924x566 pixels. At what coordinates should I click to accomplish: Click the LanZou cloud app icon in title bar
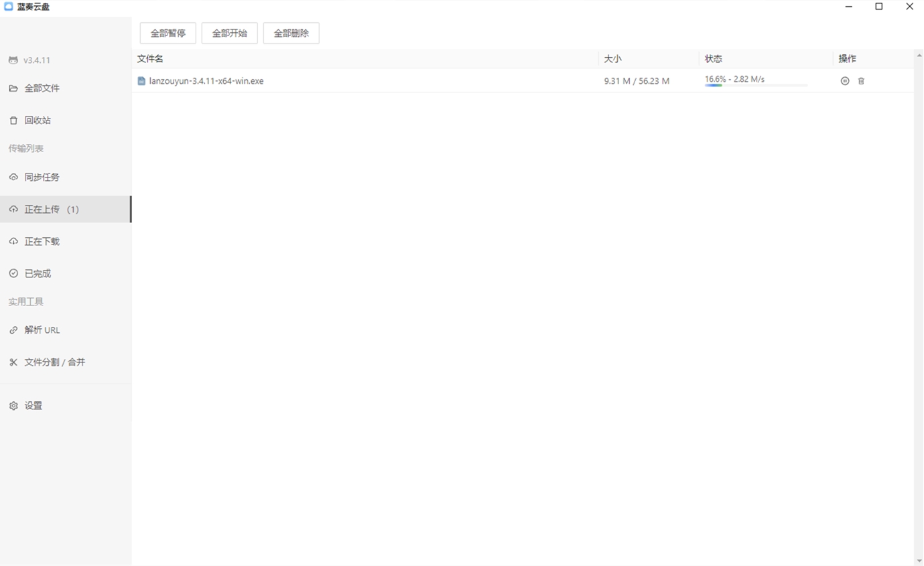click(x=9, y=7)
